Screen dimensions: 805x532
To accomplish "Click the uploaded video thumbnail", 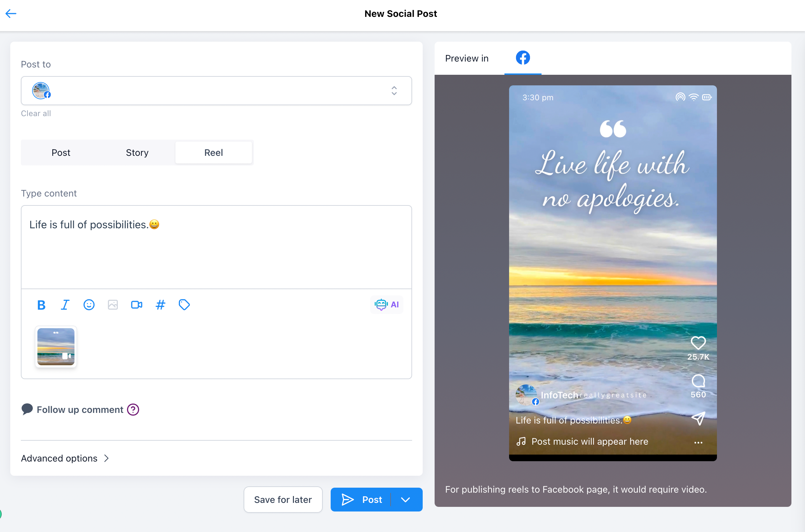I will coord(56,346).
